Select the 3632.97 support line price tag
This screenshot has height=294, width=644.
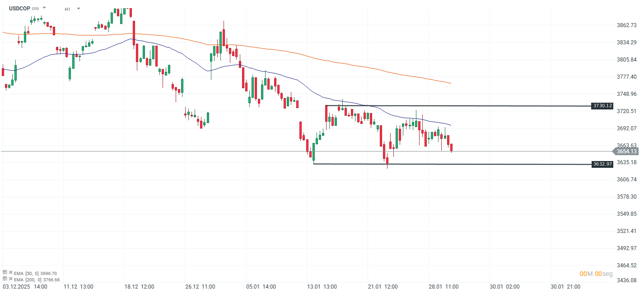click(602, 164)
